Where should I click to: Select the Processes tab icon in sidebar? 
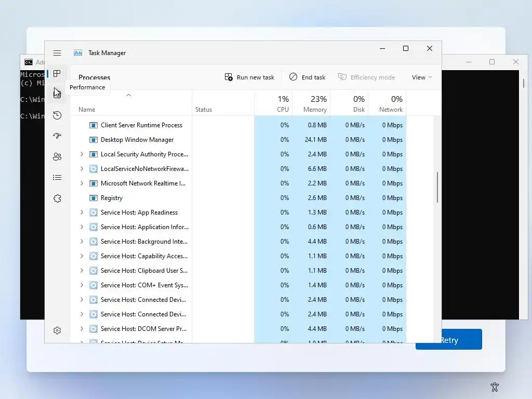pyautogui.click(x=57, y=74)
